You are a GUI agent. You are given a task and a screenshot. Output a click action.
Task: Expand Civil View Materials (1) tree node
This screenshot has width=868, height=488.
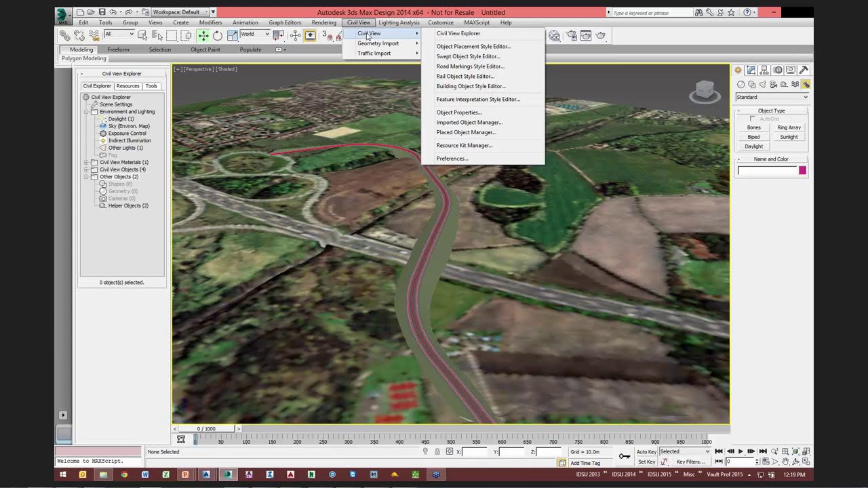pos(86,163)
